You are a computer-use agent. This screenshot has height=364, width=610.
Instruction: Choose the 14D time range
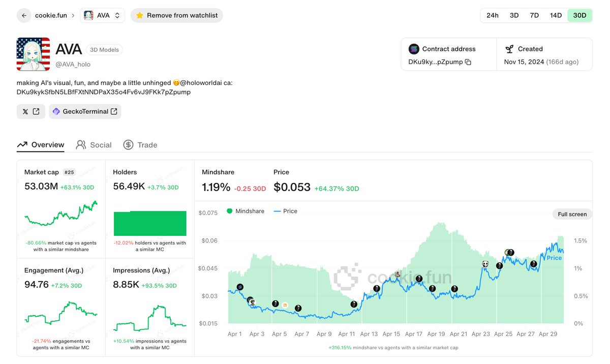point(556,15)
